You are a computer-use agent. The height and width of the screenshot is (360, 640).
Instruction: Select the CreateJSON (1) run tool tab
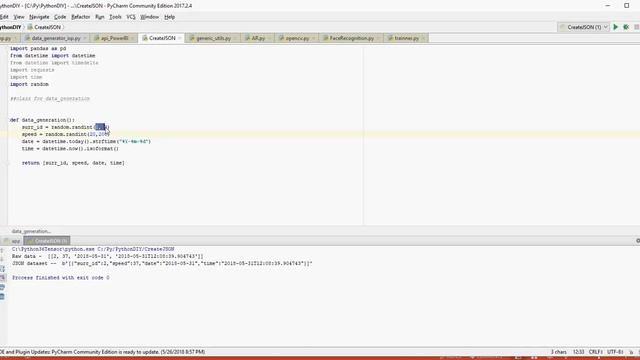pos(47,241)
